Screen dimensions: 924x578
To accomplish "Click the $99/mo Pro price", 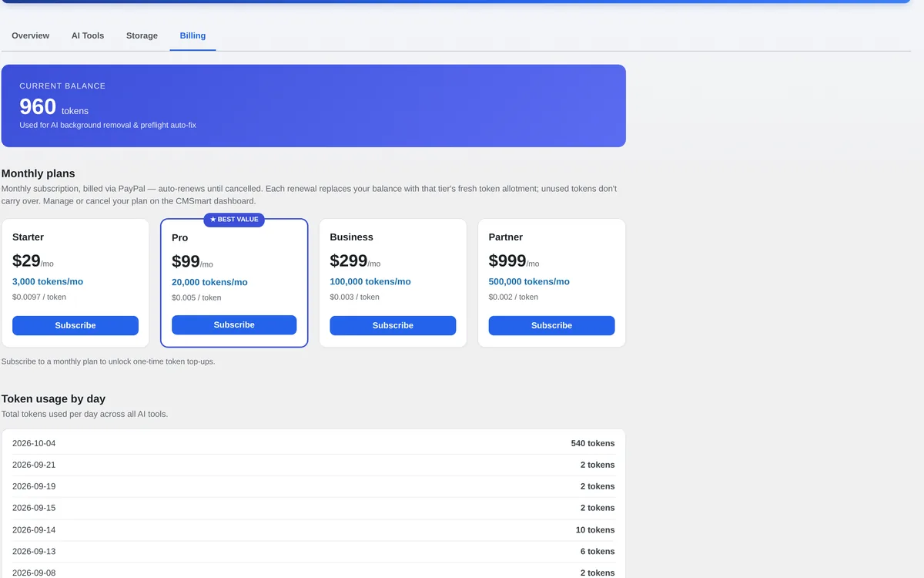I will 192,261.
